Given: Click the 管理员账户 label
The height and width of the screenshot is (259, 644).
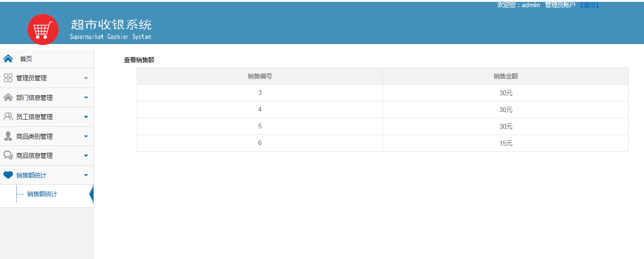Looking at the screenshot, I should 560,5.
